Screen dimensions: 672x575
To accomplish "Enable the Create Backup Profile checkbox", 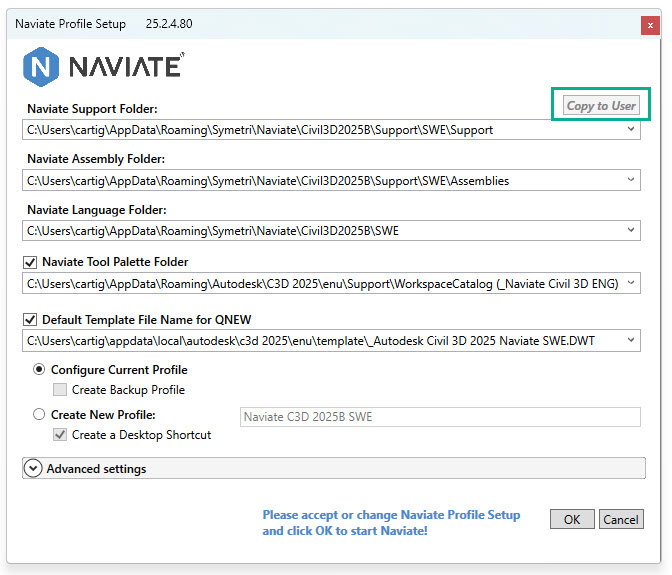I will click(x=60, y=389).
